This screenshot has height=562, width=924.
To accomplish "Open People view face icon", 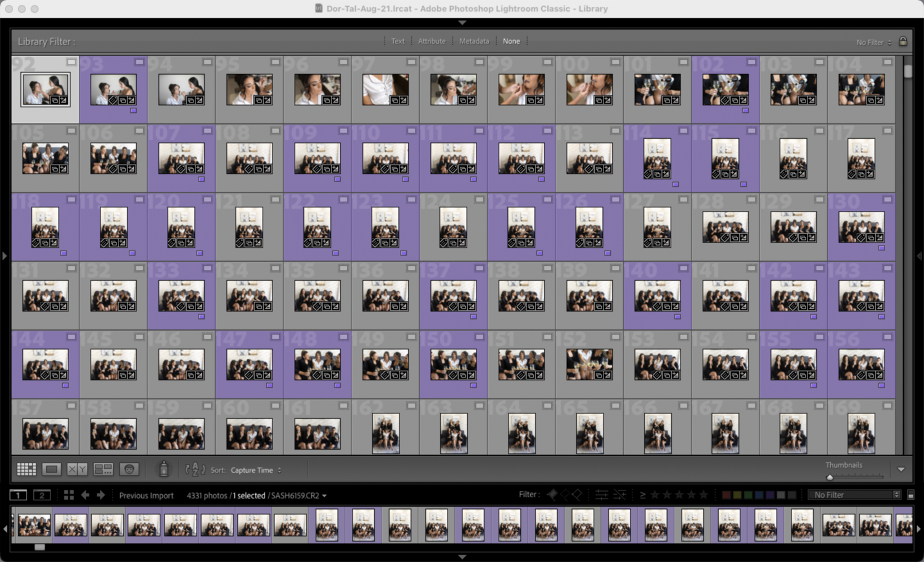I will point(129,469).
